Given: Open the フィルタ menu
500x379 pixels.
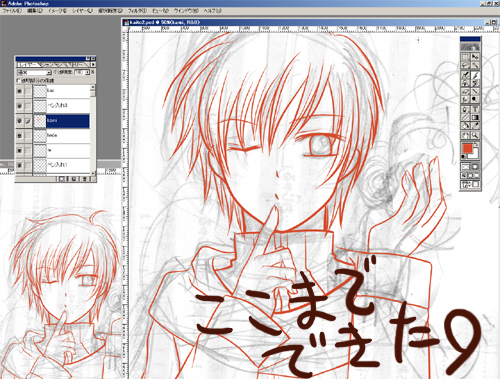Looking at the screenshot, I should pyautogui.click(x=137, y=11).
